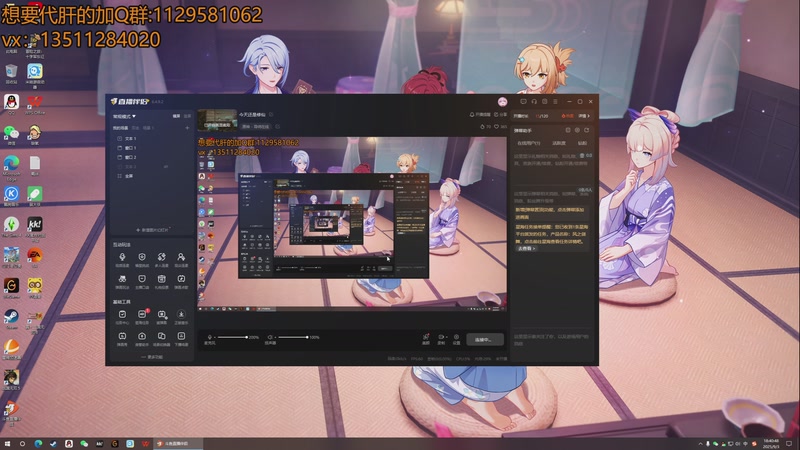This screenshot has width=800, height=450.
Task: Clear the gift list using the trash icon
Action: 582,155
